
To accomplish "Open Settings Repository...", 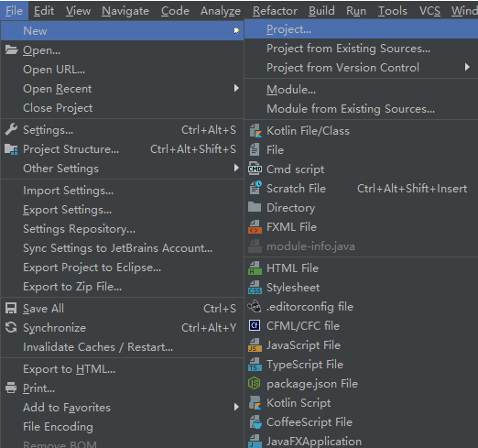I will click(x=122, y=229).
